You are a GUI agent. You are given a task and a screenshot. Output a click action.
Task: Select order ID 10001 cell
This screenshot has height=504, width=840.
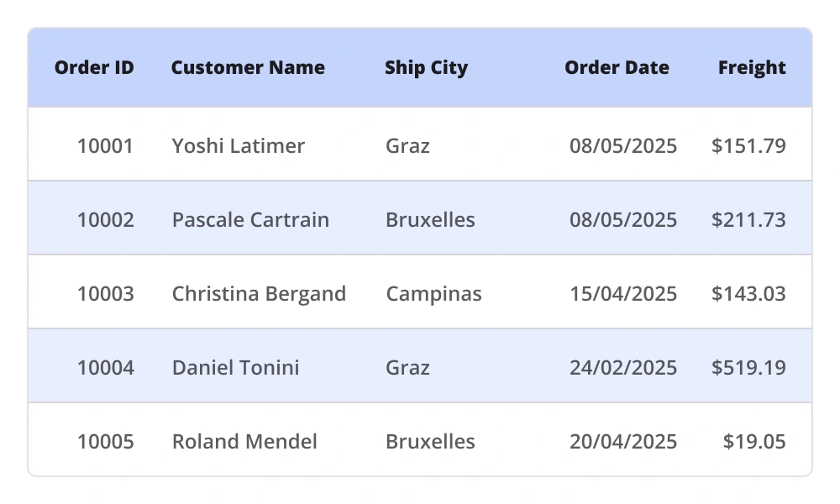coord(105,146)
